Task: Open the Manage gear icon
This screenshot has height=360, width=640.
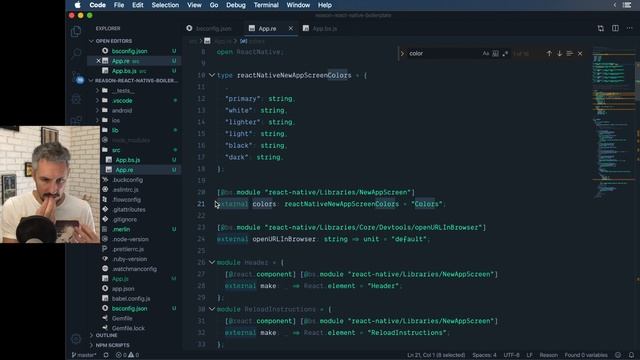Action: (76, 338)
